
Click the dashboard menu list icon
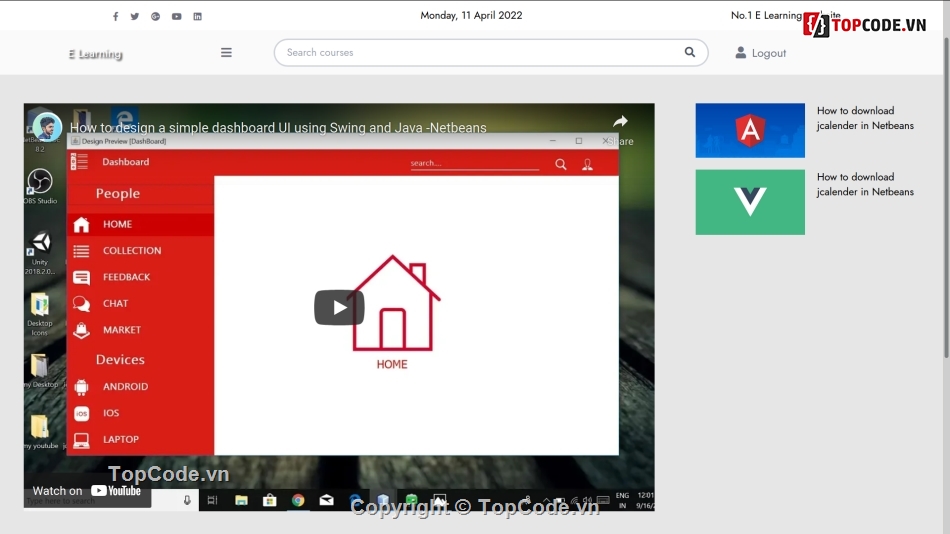pos(79,162)
